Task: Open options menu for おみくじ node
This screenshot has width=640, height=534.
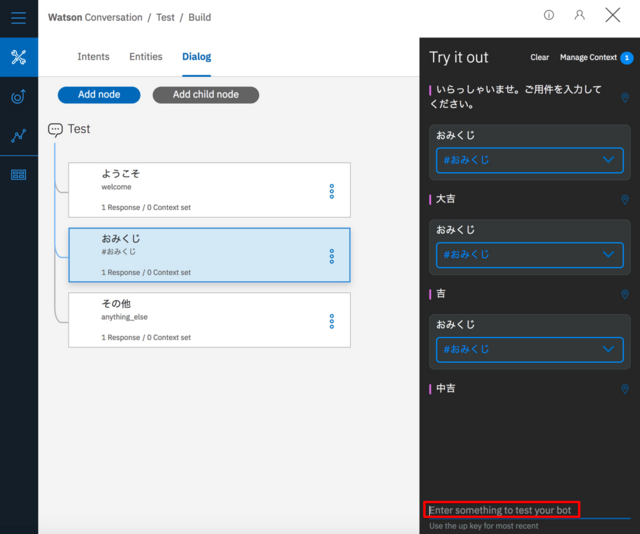Action: 332,256
